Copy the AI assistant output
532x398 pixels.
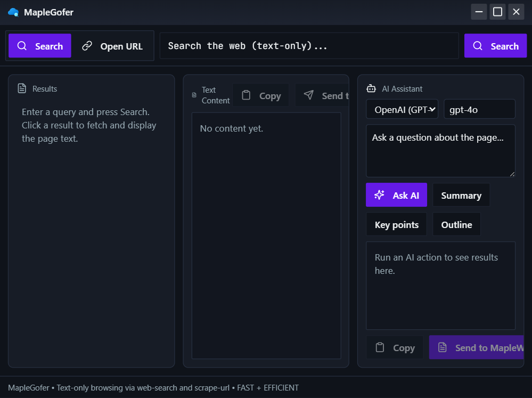click(x=395, y=347)
